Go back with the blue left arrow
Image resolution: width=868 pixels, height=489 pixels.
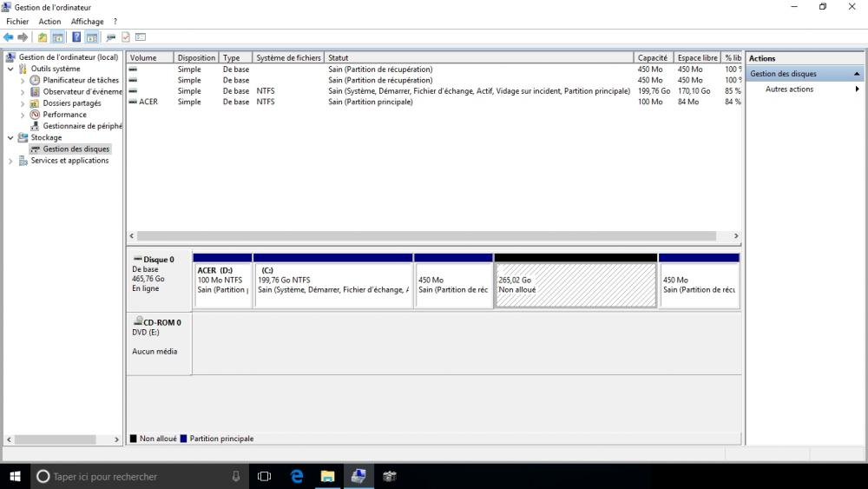[9, 37]
